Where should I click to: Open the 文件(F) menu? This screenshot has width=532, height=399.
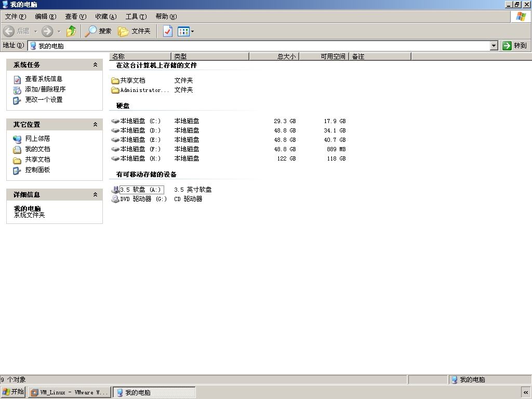point(16,17)
